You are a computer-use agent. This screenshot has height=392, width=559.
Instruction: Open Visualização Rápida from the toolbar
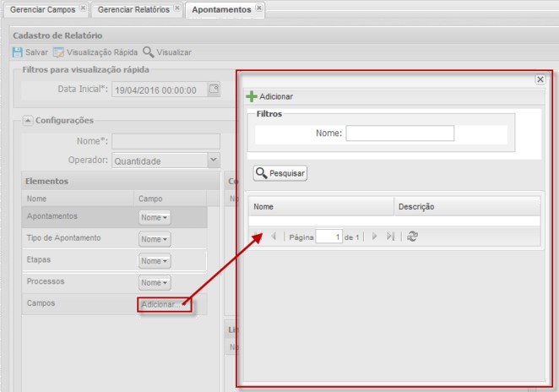coord(95,52)
